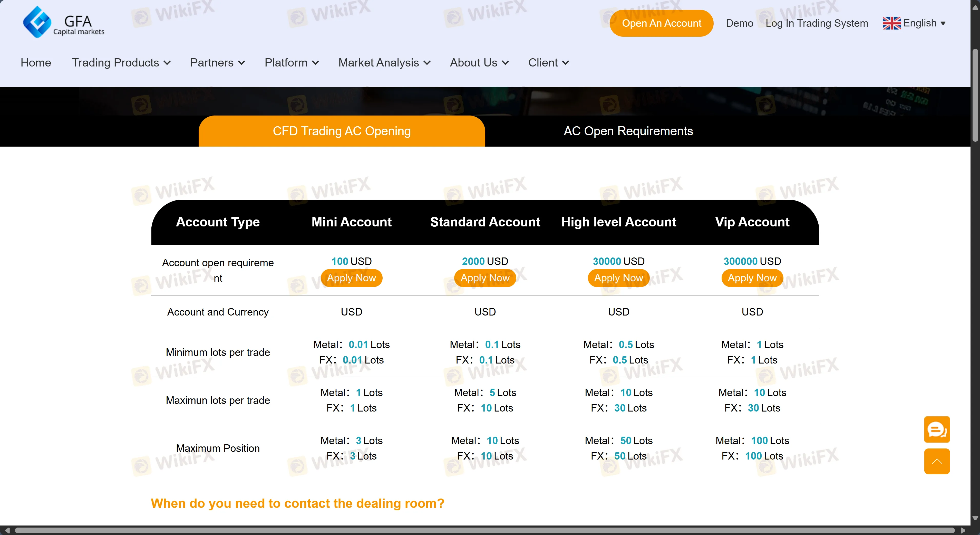The image size is (980, 535).
Task: Open the chat support bubble icon
Action: point(937,429)
